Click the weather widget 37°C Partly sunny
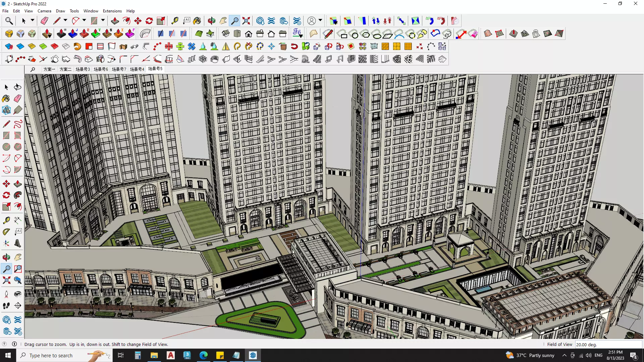This screenshot has width=644, height=362. pos(530,355)
